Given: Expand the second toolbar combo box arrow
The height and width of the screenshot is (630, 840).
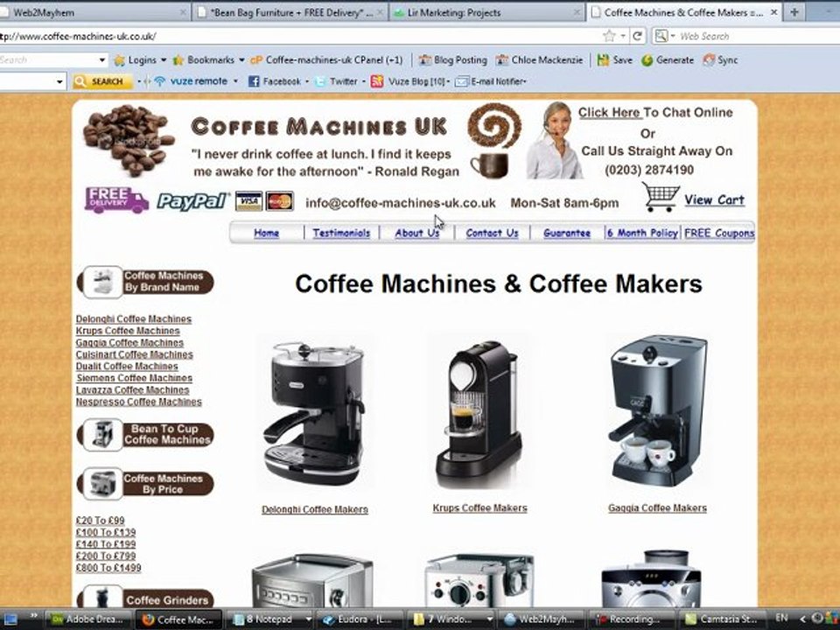Looking at the screenshot, I should click(x=59, y=81).
